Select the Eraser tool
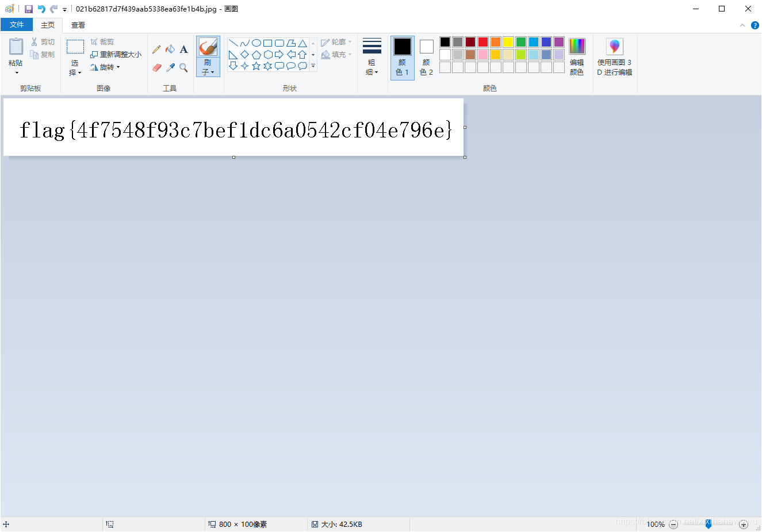The image size is (762, 532). pos(156,67)
